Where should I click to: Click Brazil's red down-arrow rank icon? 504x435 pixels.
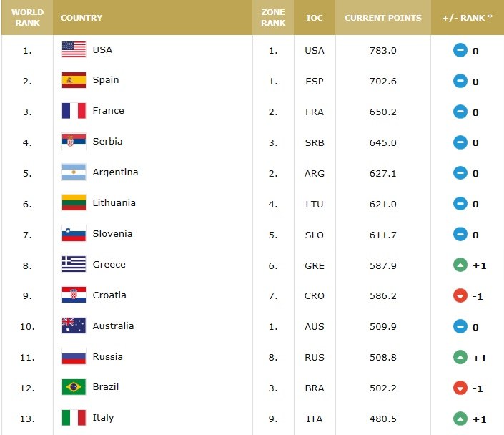(x=460, y=388)
